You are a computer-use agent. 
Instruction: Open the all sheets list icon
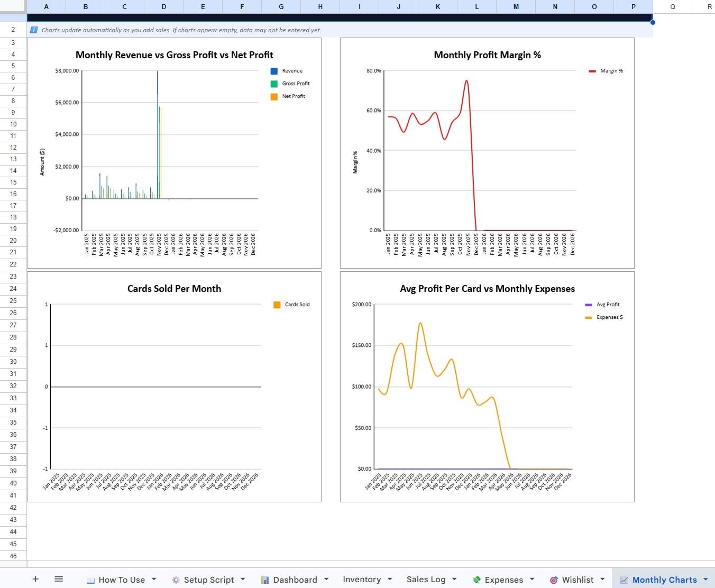point(59,580)
